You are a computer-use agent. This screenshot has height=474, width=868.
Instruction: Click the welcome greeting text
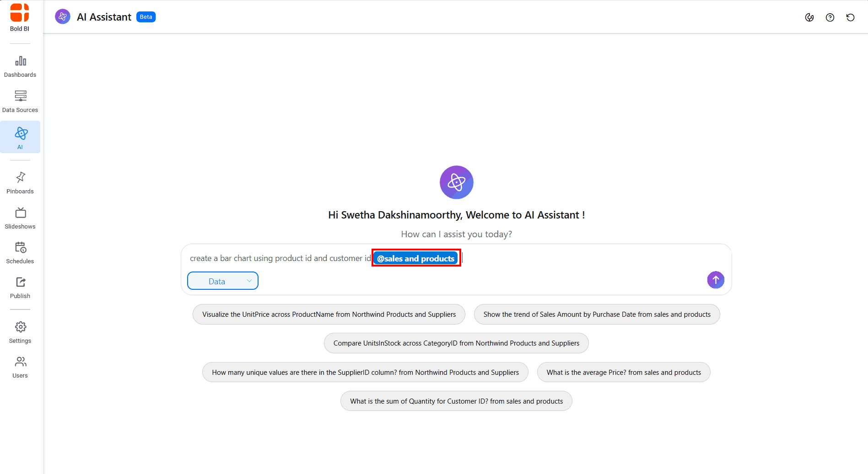coord(456,215)
